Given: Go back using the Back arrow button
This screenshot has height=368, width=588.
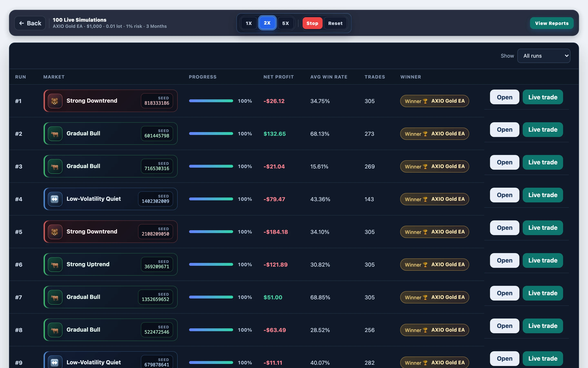Looking at the screenshot, I should [30, 23].
